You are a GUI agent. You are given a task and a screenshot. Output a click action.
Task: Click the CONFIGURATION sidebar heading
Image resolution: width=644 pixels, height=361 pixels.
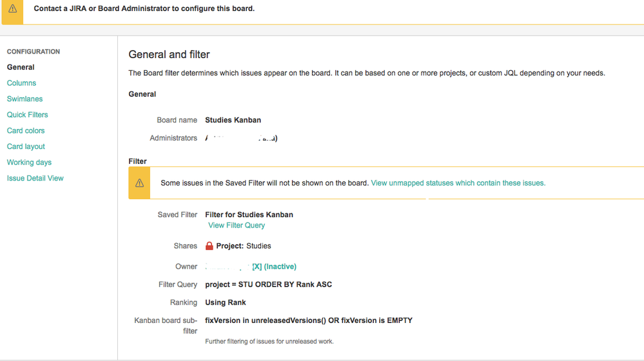pyautogui.click(x=34, y=52)
